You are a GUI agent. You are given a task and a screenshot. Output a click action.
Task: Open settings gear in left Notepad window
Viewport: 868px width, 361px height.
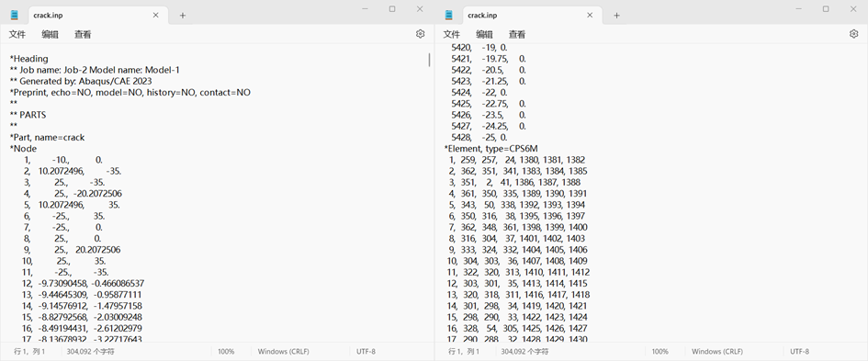420,34
